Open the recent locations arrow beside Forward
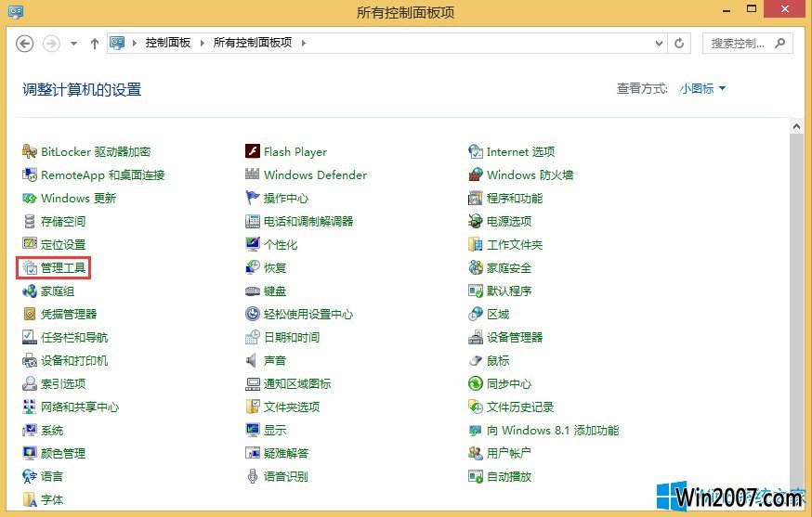 point(73,44)
